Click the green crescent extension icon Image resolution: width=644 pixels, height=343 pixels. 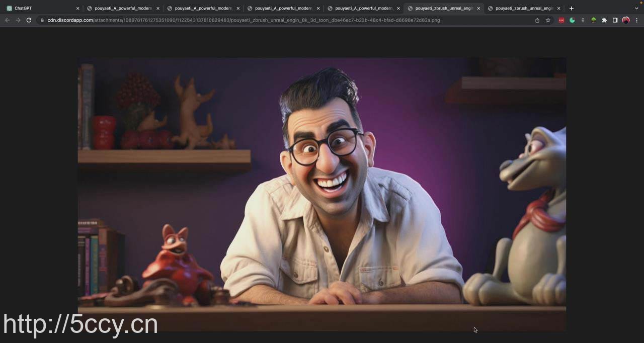(572, 20)
